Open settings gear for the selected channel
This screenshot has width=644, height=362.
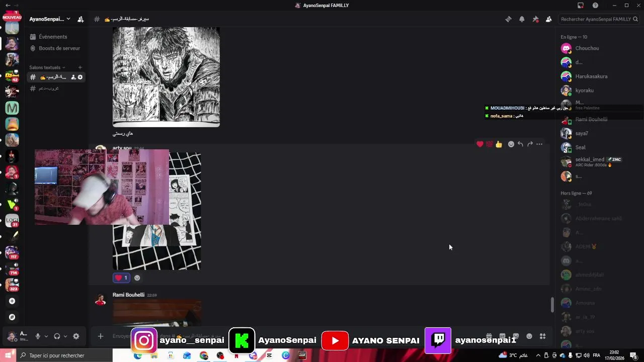click(x=80, y=77)
